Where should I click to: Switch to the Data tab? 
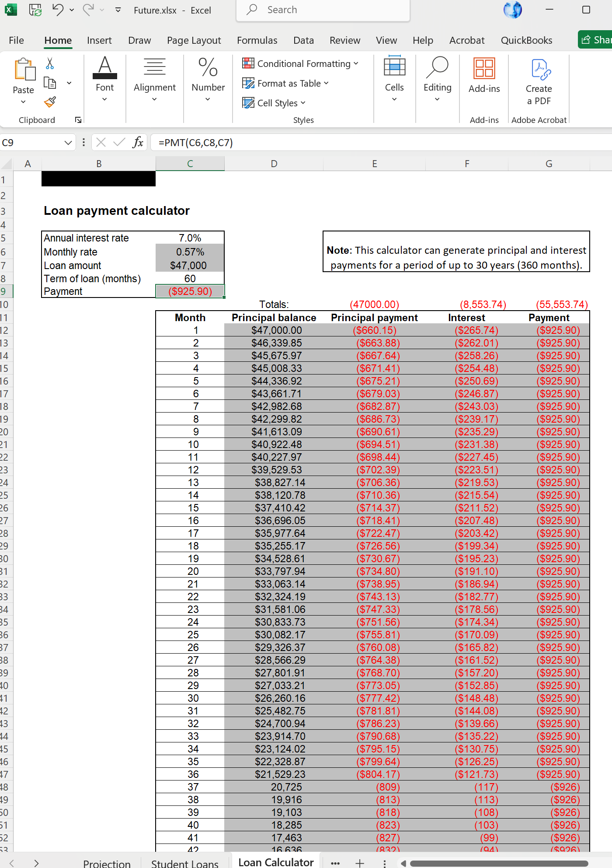[303, 40]
